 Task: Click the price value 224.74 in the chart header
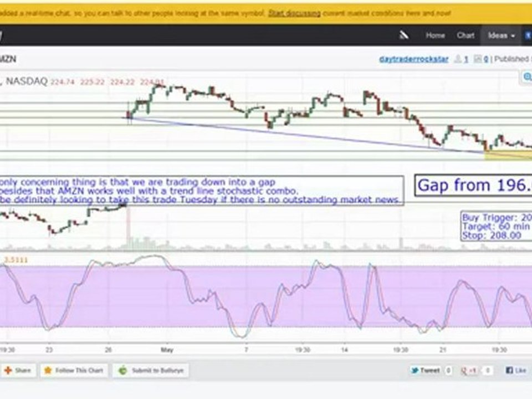(x=63, y=82)
